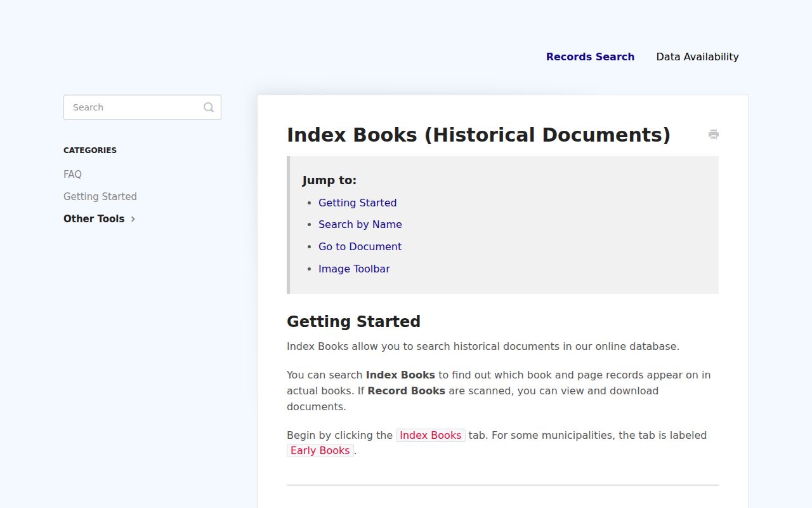This screenshot has height=508, width=812.
Task: Open the Other Tools category
Action: coord(94,218)
